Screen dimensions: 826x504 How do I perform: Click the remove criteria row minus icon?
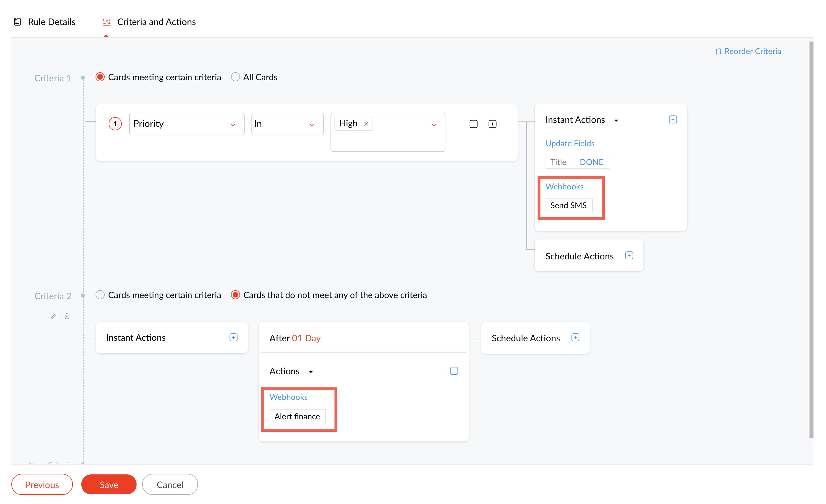[473, 124]
